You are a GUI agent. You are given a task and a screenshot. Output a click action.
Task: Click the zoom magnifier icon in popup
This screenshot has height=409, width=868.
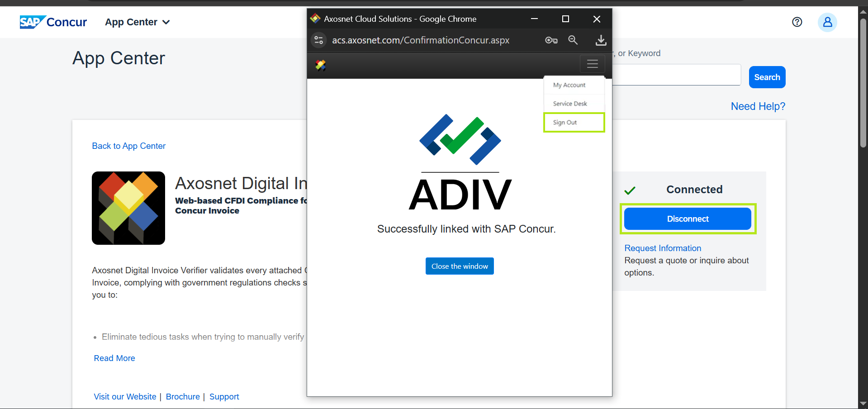pos(573,40)
